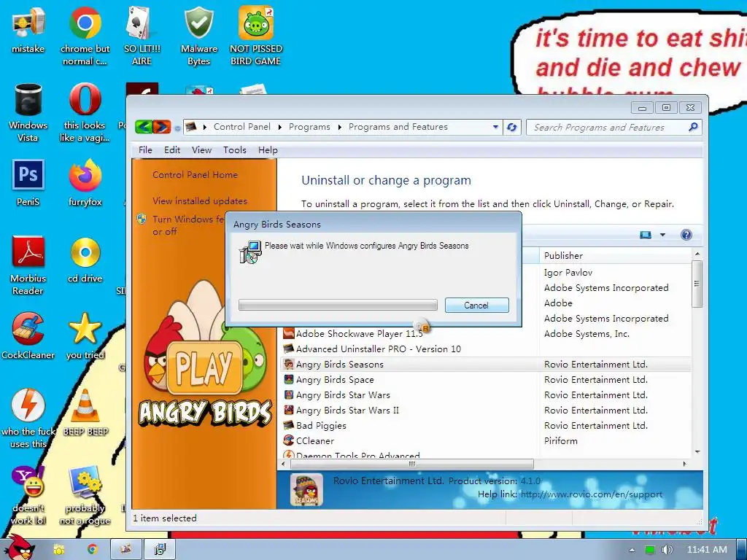
Task: Expand the view options dropdown arrow
Action: [x=662, y=235]
